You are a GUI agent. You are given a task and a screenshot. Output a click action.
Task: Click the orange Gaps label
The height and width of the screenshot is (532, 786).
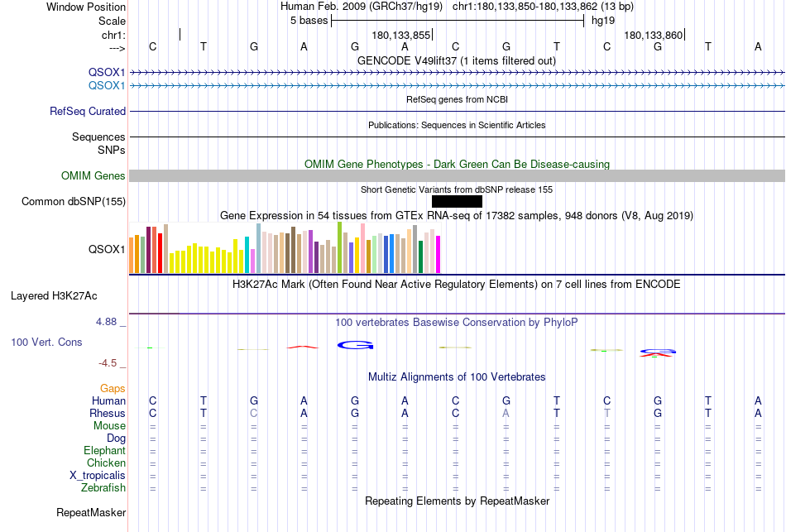[x=113, y=389]
